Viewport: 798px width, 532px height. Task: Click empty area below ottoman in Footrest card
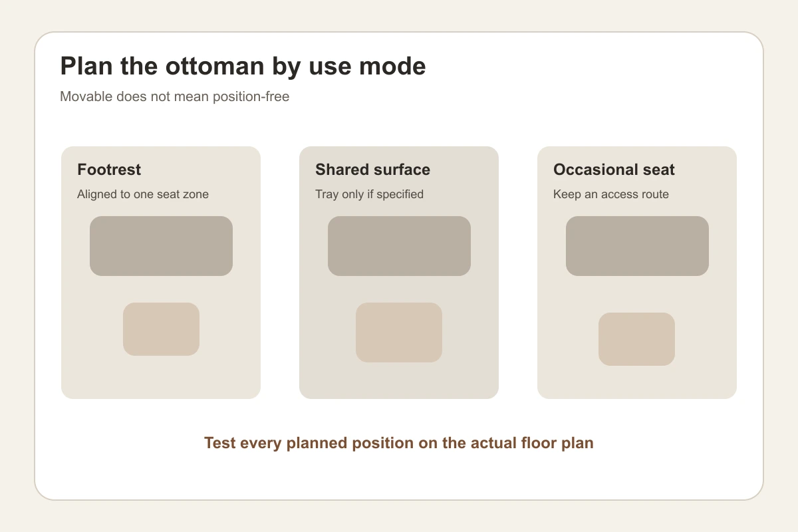161,377
